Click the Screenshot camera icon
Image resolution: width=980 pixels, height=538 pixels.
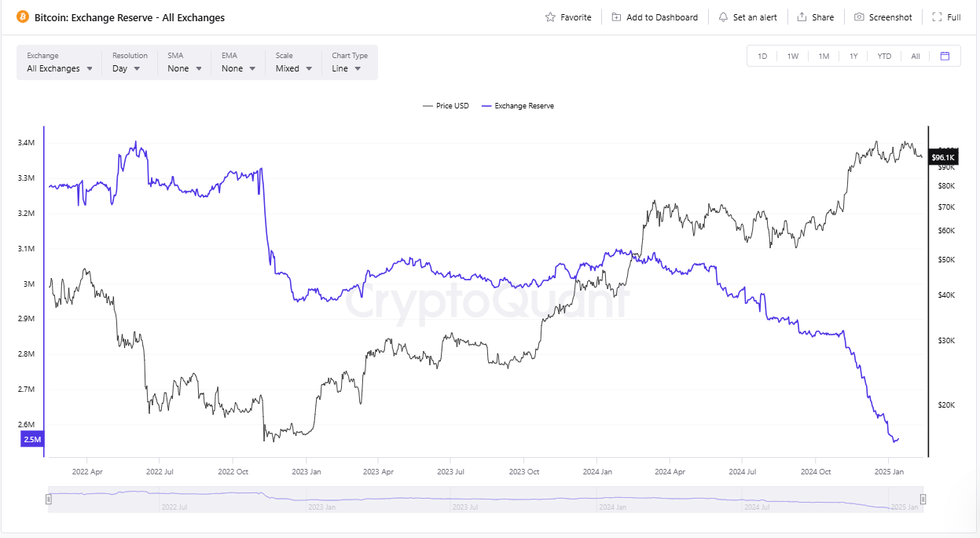(x=859, y=17)
